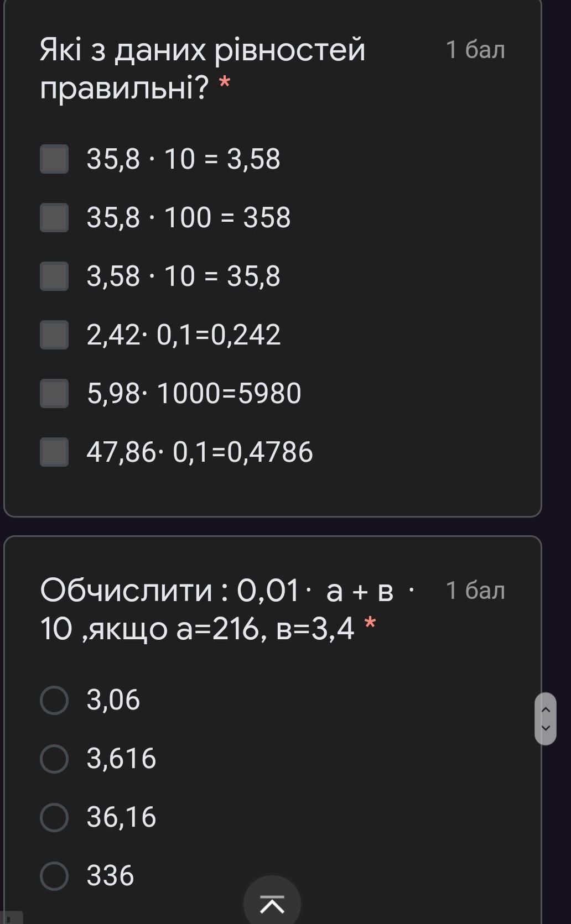Pick the 36,16 radio button
Image resolution: width=571 pixels, height=924 pixels.
pos(54,817)
